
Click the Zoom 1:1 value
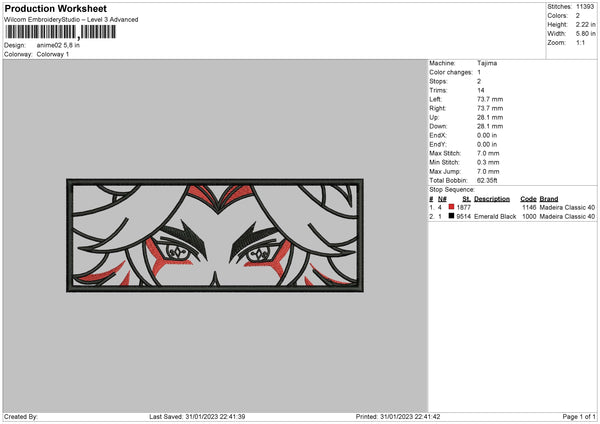580,43
